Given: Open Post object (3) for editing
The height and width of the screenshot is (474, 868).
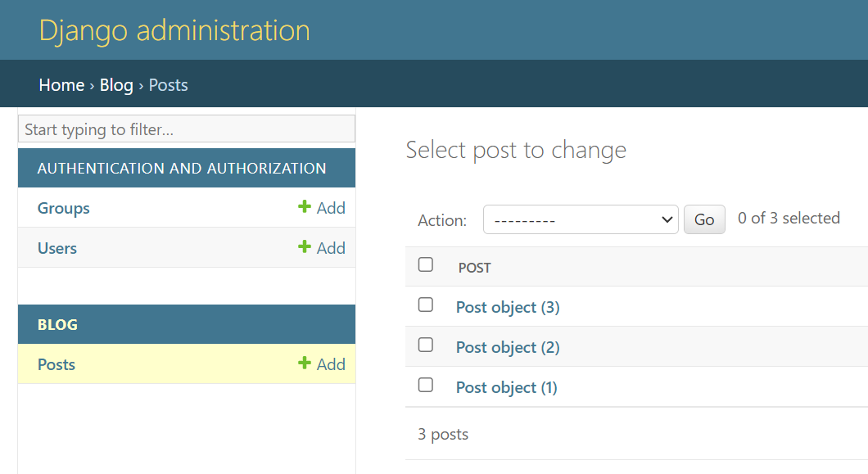Looking at the screenshot, I should (508, 307).
